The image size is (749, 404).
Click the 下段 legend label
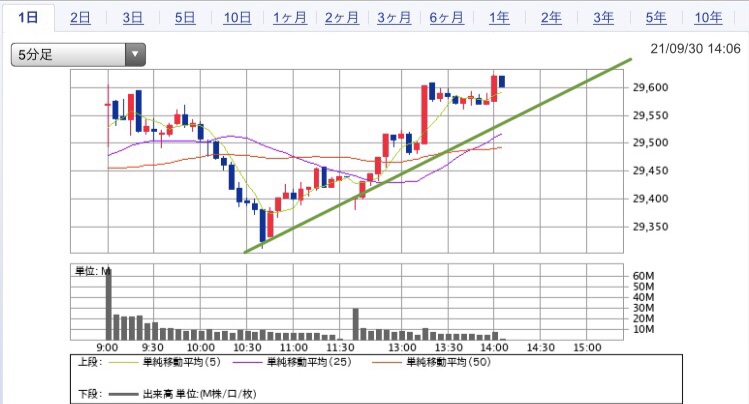click(90, 394)
